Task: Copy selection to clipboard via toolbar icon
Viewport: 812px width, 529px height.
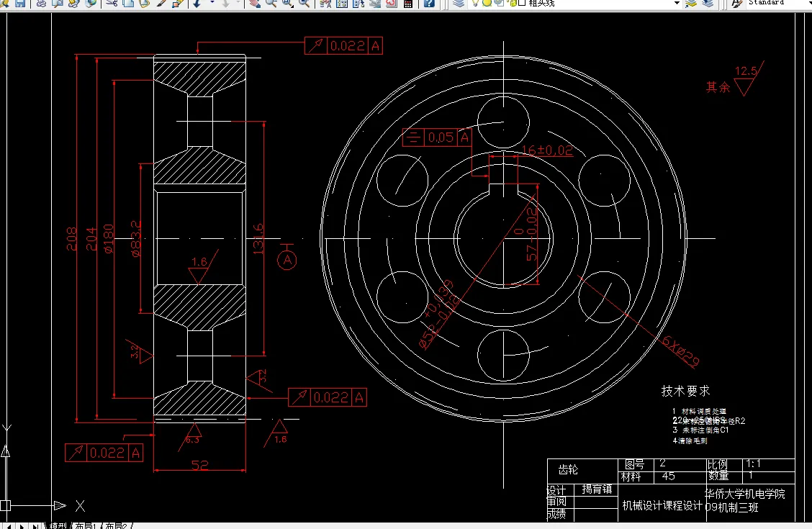Action: pos(128,3)
